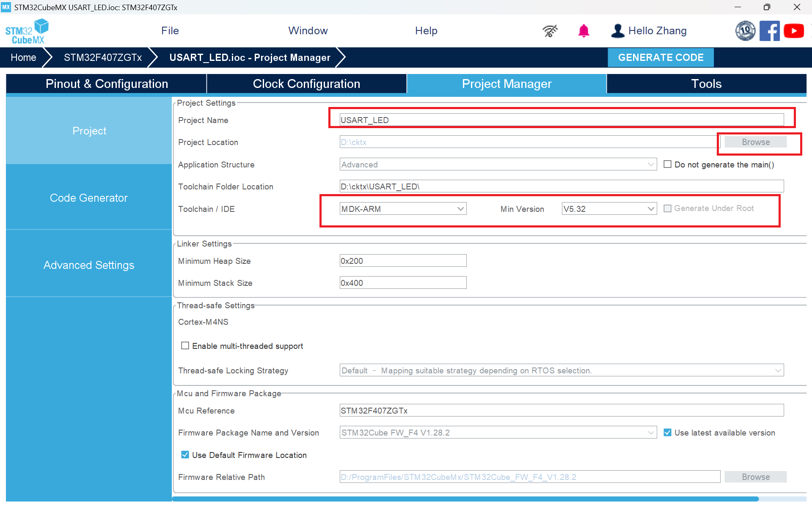
Task: Click the Project Location field
Action: tap(530, 142)
